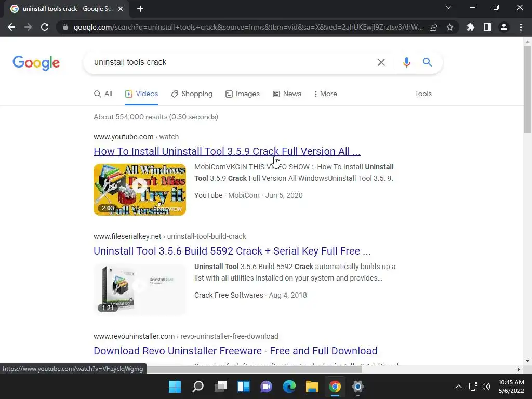Click the horizontal scrollbar right arrow
532x399 pixels.
click(x=518, y=369)
